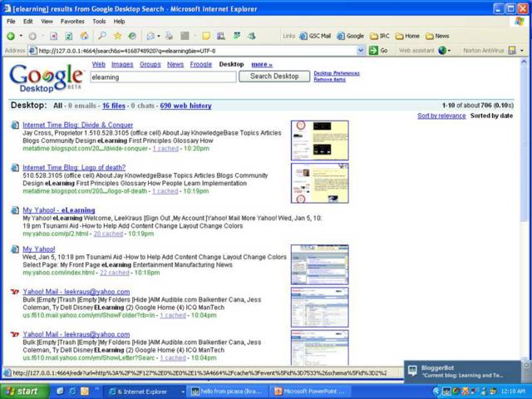The image size is (532, 399).
Task: Click the '22 cached' link
Action: click(115, 273)
